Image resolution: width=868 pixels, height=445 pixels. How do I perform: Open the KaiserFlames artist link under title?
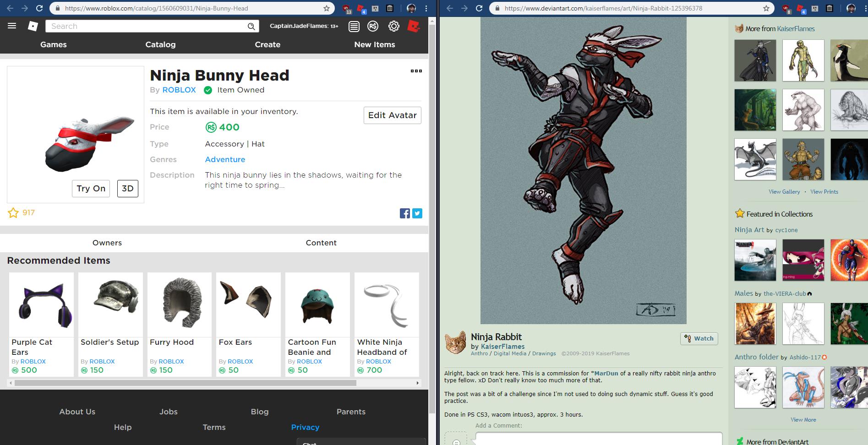pos(502,347)
